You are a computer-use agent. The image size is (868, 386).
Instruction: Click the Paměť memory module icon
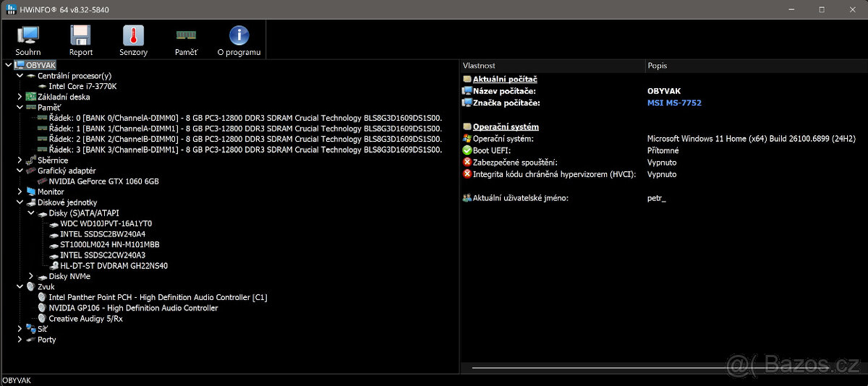point(186,40)
